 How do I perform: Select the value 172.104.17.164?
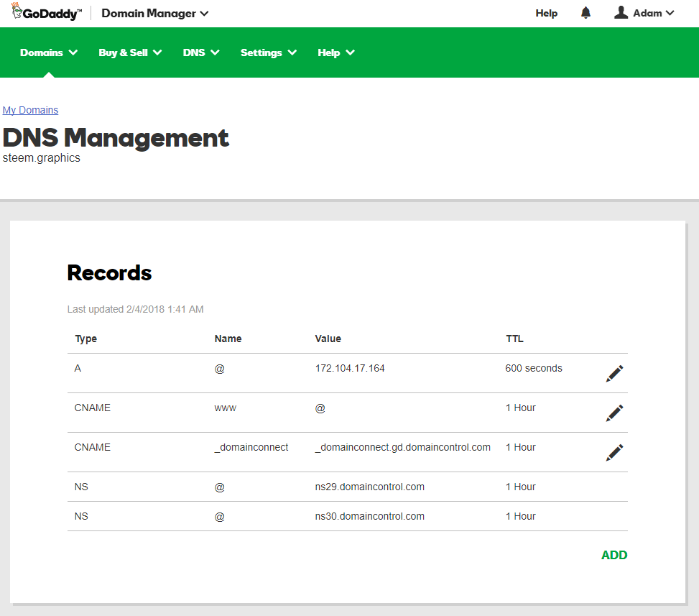point(349,369)
